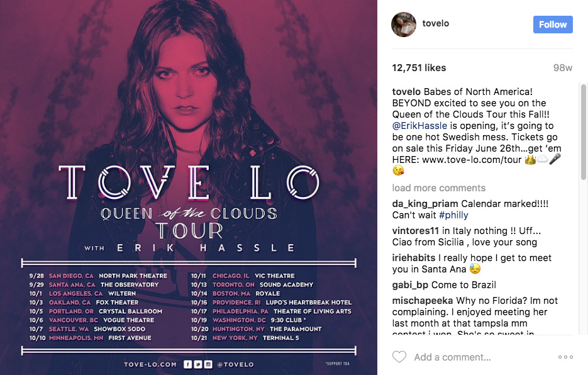The image size is (588, 375).
Task: Expand load more comments
Action: pos(439,188)
